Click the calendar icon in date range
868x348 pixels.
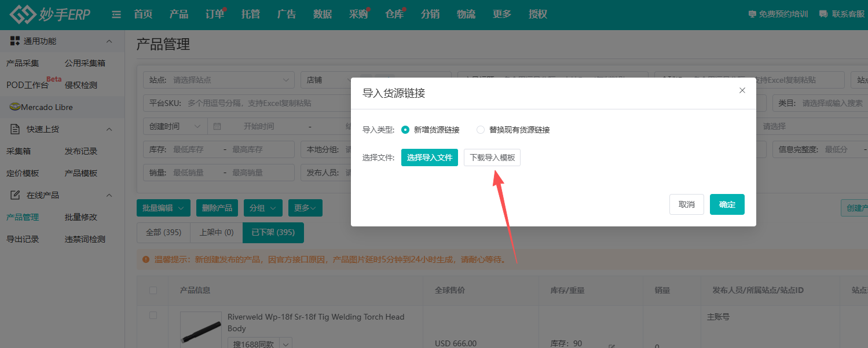217,126
